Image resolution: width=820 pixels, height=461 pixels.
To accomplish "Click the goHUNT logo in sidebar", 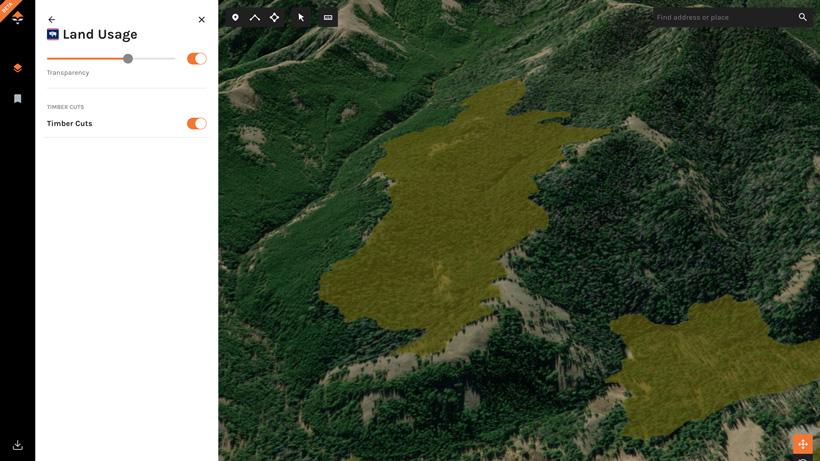I will [17, 17].
